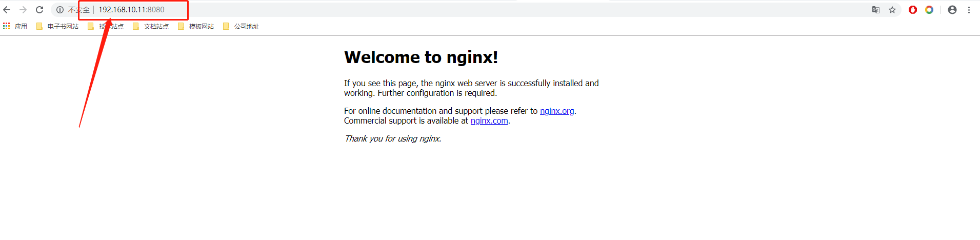Follow the nginx.org link

pos(557,111)
